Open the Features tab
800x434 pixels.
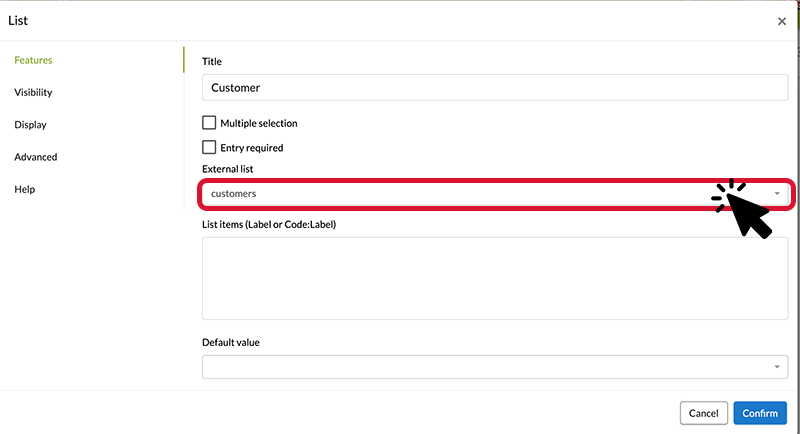pyautogui.click(x=33, y=60)
